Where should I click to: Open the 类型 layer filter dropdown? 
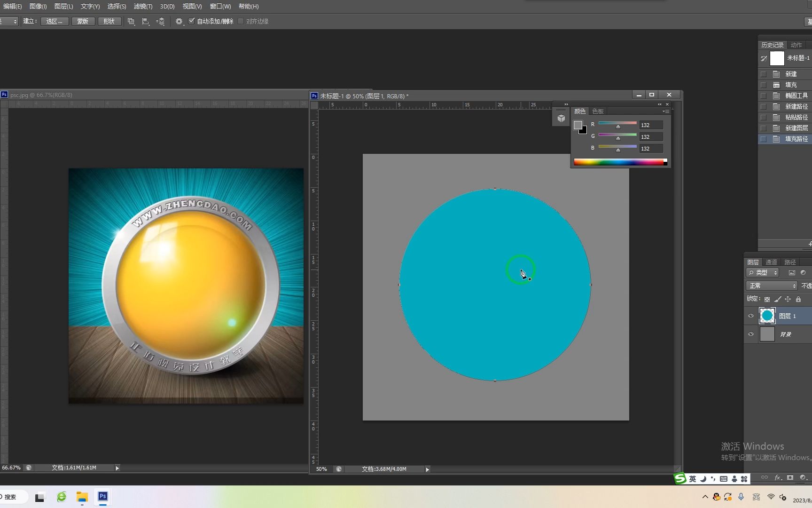[763, 273]
